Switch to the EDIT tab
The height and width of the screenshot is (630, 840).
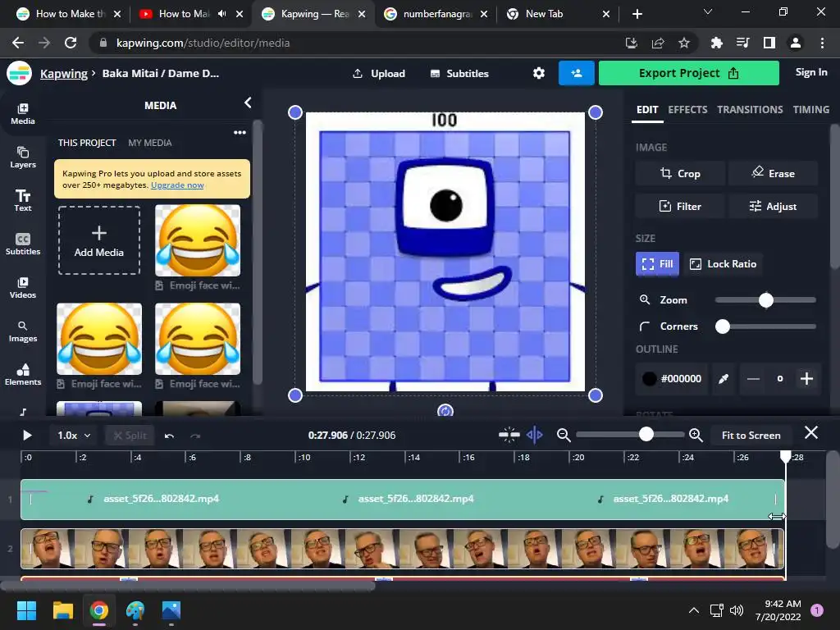pyautogui.click(x=647, y=110)
